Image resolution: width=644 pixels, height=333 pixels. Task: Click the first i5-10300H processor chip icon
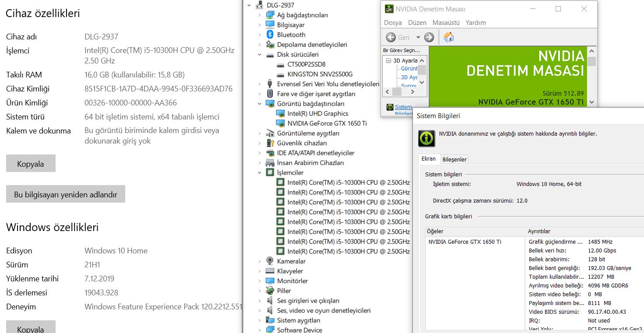[x=281, y=182]
